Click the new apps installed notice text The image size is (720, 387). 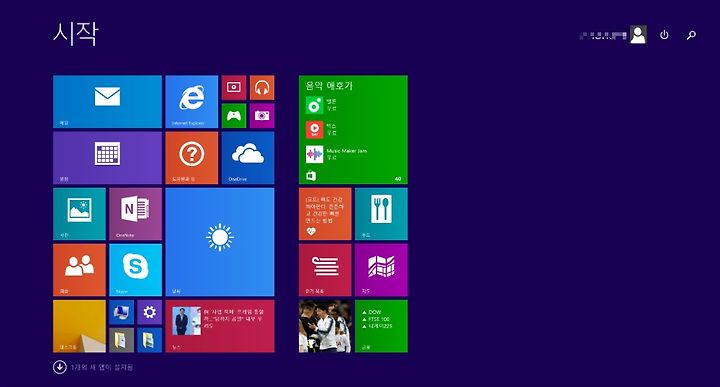(x=102, y=367)
